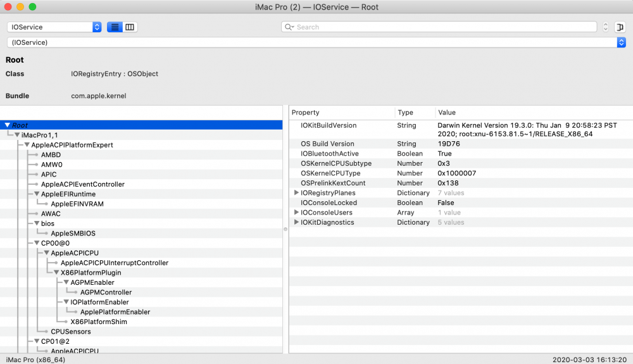Switch to column browser view
This screenshot has height=364, width=633.
point(130,27)
